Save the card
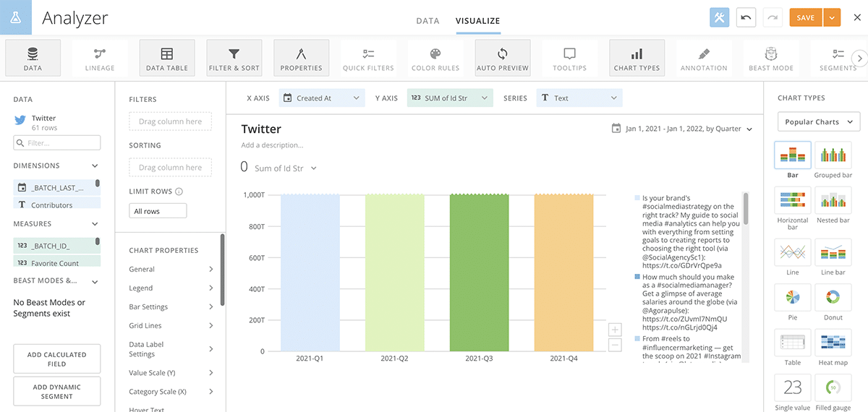The image size is (868, 412). [x=806, y=17]
